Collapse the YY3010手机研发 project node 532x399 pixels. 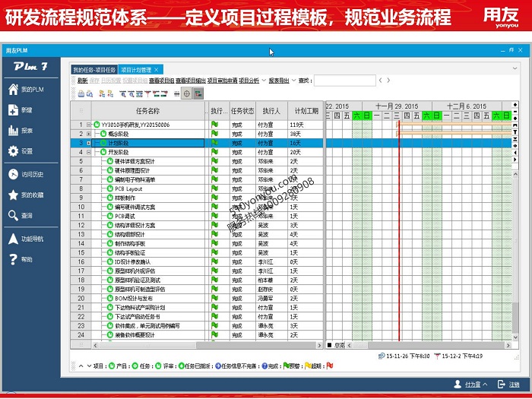coord(89,125)
